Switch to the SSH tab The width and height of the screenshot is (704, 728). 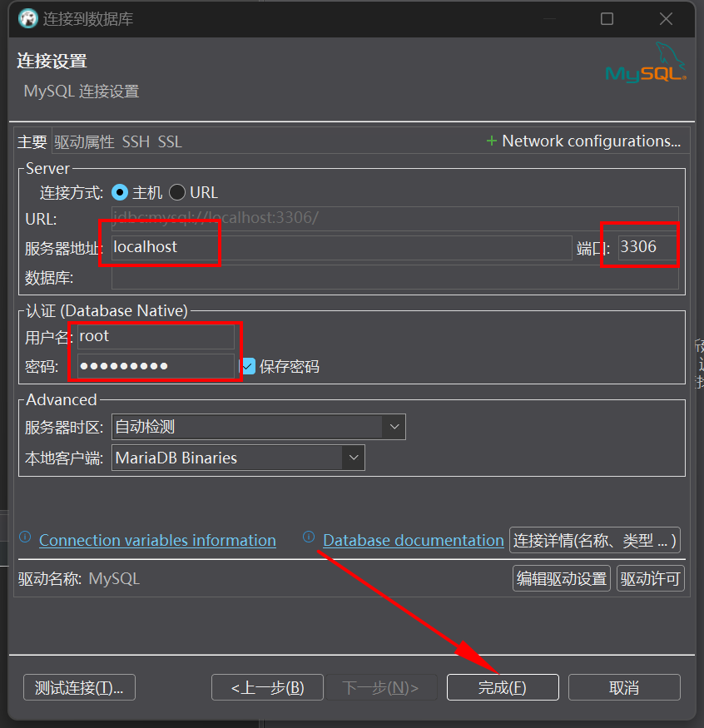pos(136,141)
